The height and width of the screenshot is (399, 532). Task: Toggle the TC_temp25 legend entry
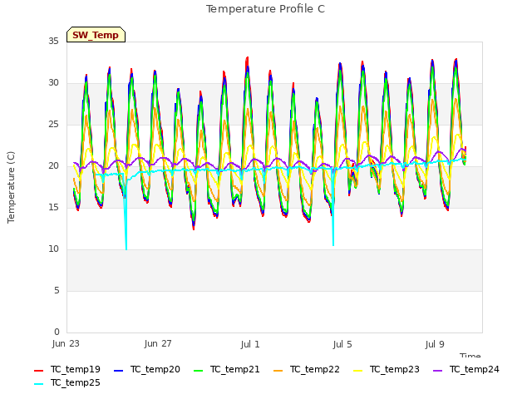(67, 382)
